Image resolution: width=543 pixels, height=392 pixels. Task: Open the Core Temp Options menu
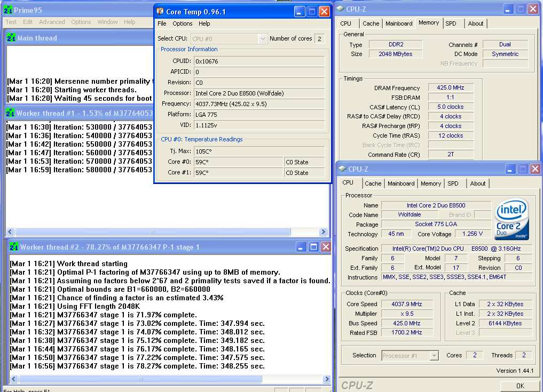click(183, 23)
